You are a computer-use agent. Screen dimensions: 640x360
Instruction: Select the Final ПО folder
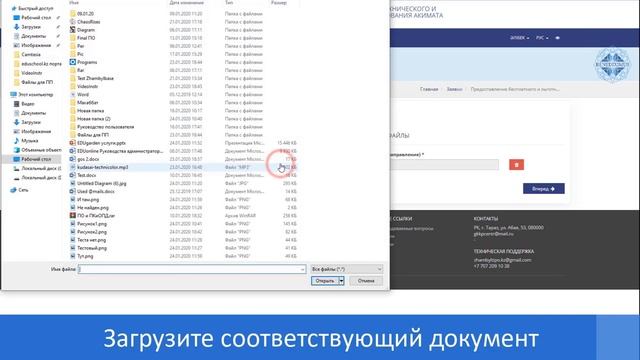86,38
